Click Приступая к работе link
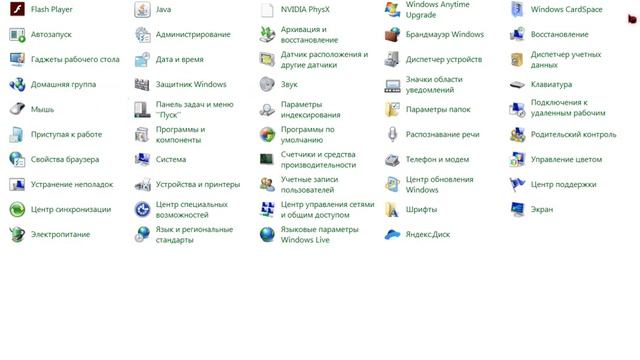Image resolution: width=640 pixels, height=360 pixels. [67, 134]
